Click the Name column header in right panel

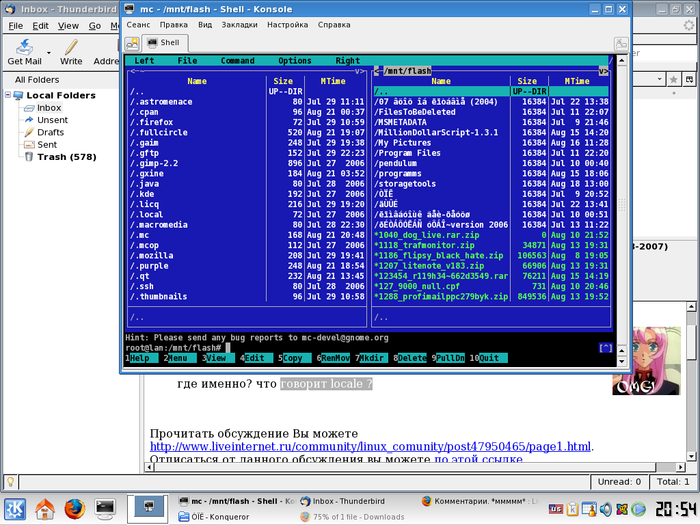(441, 81)
